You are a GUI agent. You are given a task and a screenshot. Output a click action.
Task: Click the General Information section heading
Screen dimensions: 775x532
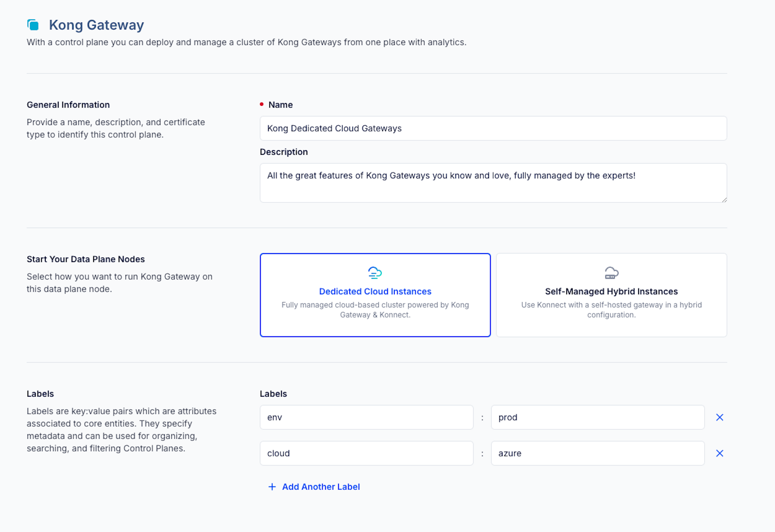(x=68, y=105)
